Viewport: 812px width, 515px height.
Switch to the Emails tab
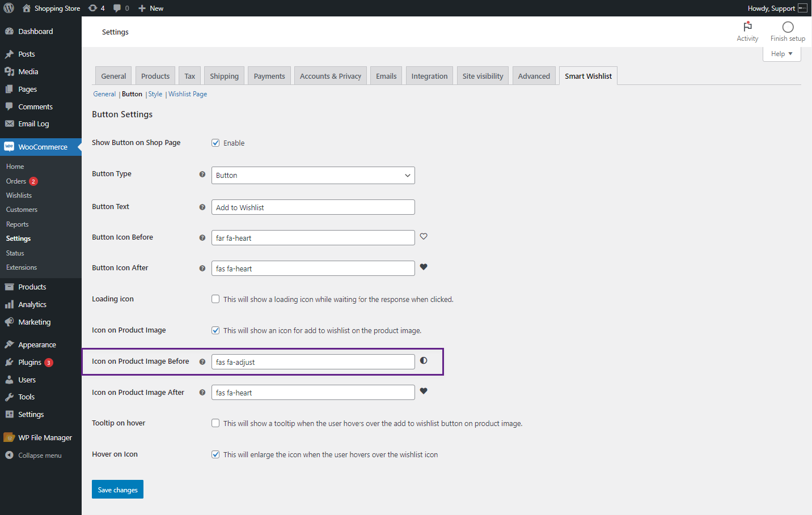coord(386,76)
